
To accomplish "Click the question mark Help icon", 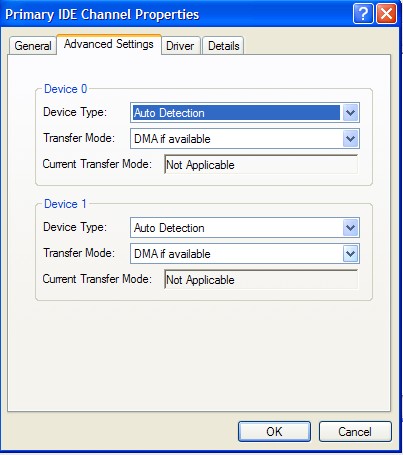I will (363, 14).
